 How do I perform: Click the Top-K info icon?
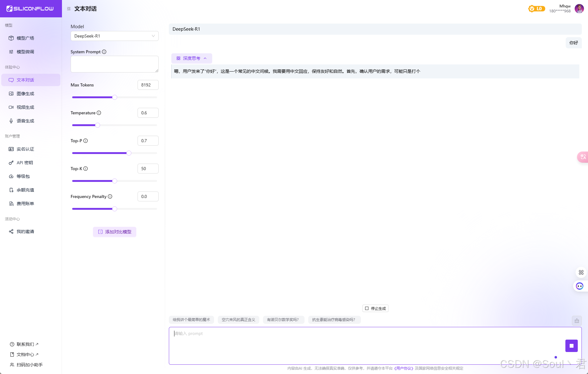point(86,169)
